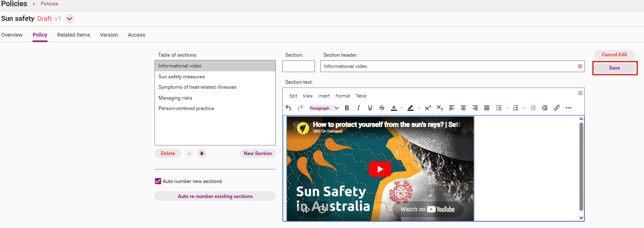Insert a numbered list
644x228 pixels.
click(x=516, y=108)
